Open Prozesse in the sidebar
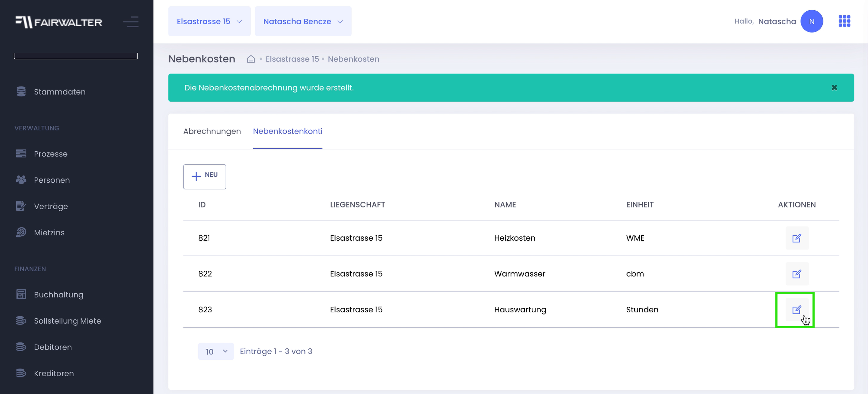The width and height of the screenshot is (868, 394). [51, 154]
